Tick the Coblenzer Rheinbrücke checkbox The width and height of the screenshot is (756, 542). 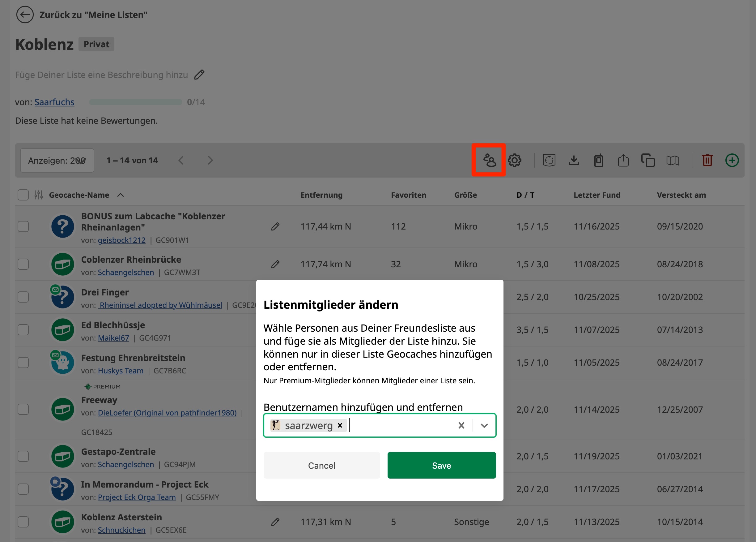click(x=23, y=264)
